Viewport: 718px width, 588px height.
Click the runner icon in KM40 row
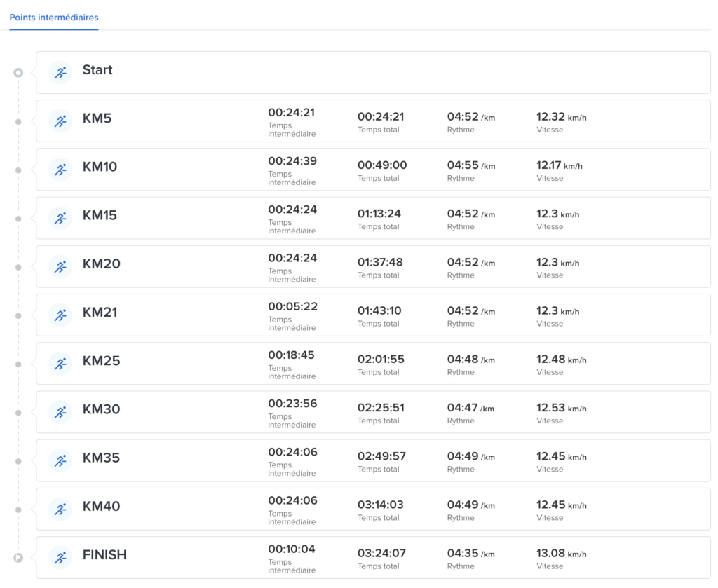pyautogui.click(x=60, y=510)
